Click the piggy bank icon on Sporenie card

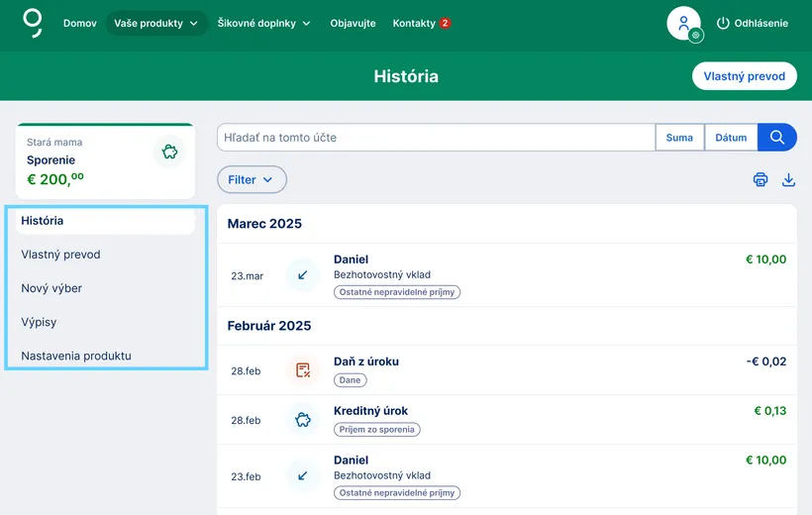click(170, 152)
